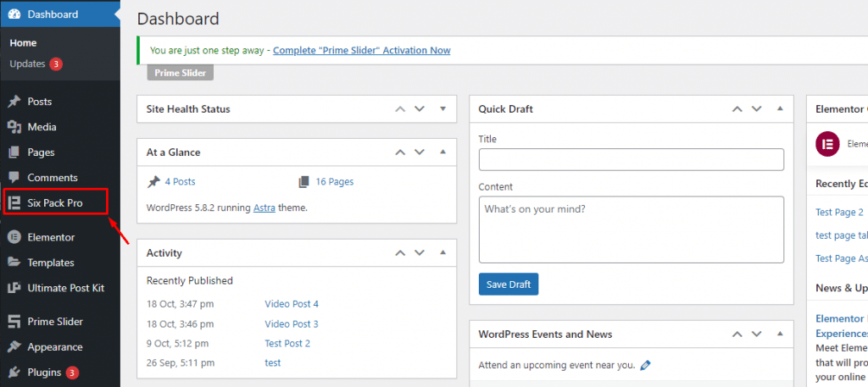868x387 pixels.
Task: Click the Posts pushpin icon in sidebar
Action: pyautogui.click(x=14, y=102)
